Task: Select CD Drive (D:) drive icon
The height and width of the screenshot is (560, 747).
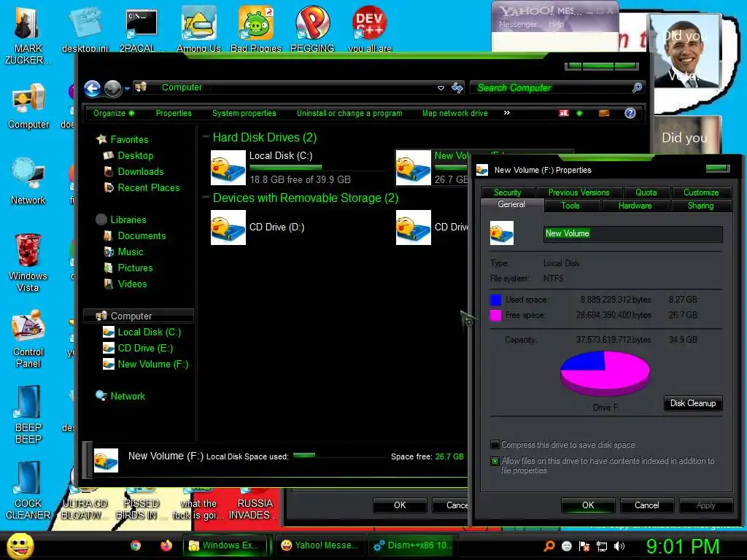Action: pos(228,227)
